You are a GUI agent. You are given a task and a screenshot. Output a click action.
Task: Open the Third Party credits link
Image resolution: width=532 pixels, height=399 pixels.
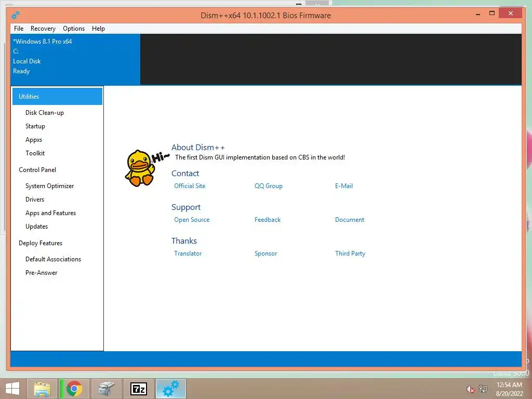tap(350, 254)
